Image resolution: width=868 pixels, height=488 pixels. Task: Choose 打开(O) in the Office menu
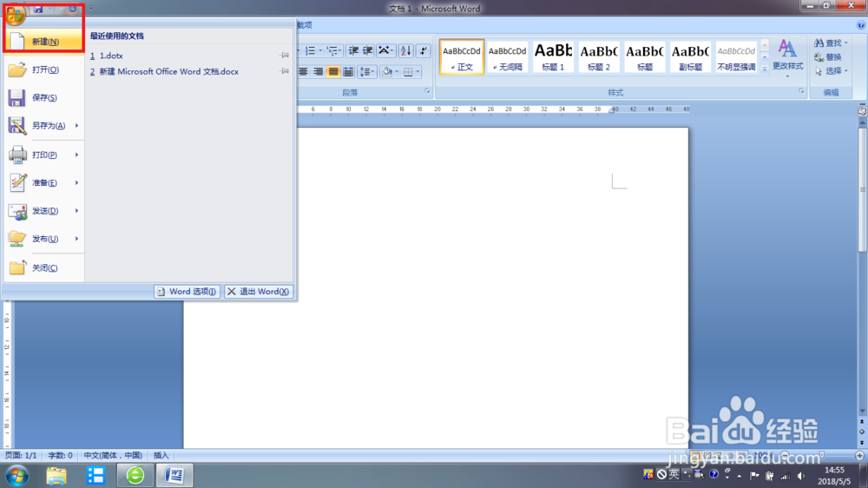(x=44, y=69)
